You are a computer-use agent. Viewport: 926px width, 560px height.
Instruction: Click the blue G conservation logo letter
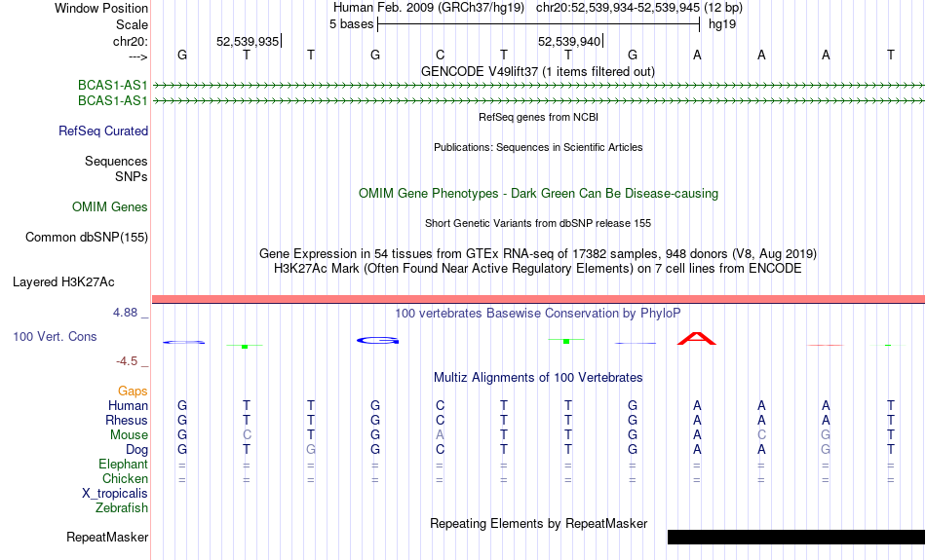coord(378,341)
